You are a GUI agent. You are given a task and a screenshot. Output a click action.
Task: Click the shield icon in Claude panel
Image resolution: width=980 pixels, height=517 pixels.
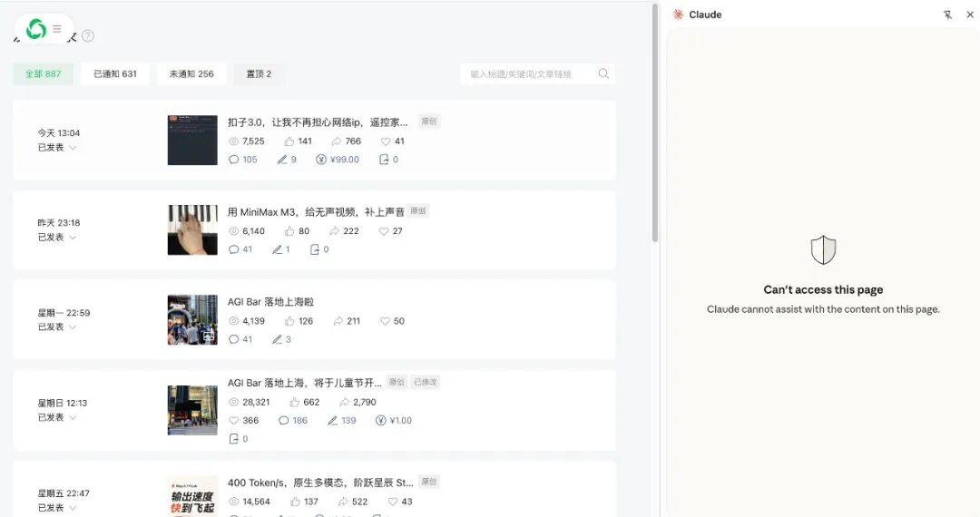point(823,249)
